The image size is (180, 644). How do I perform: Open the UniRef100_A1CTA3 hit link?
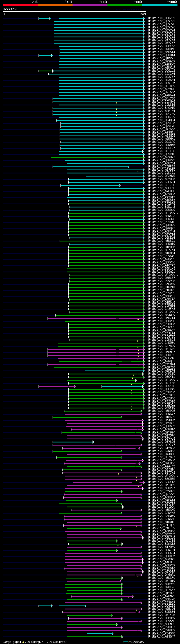coord(161,266)
